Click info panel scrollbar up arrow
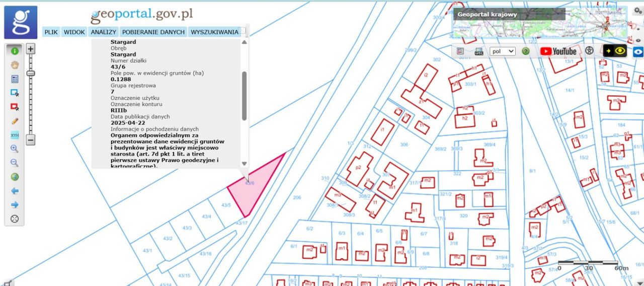644x286 pixels. [245, 42]
